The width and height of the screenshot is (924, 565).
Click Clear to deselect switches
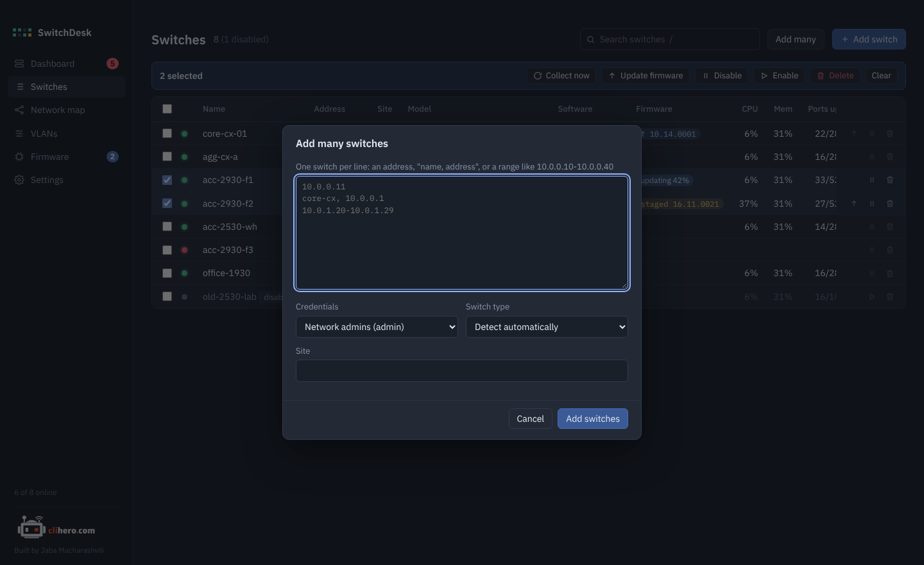[x=881, y=76]
